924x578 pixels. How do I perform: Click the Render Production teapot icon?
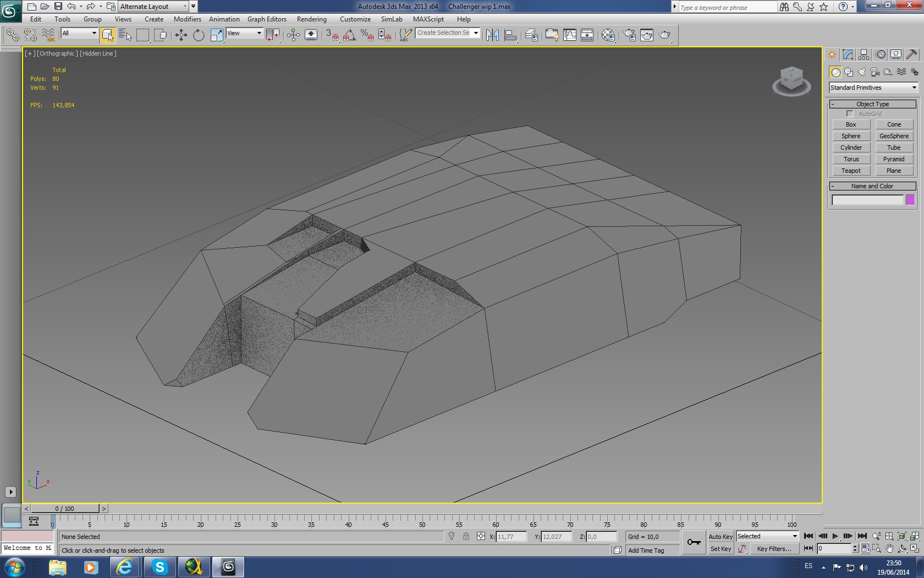(x=665, y=35)
